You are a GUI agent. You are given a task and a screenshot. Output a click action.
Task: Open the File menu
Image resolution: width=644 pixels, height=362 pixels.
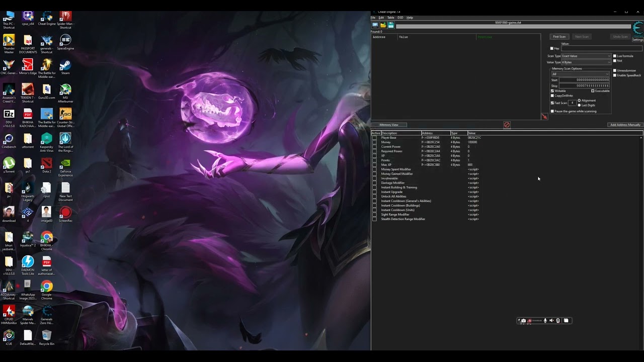click(x=373, y=18)
